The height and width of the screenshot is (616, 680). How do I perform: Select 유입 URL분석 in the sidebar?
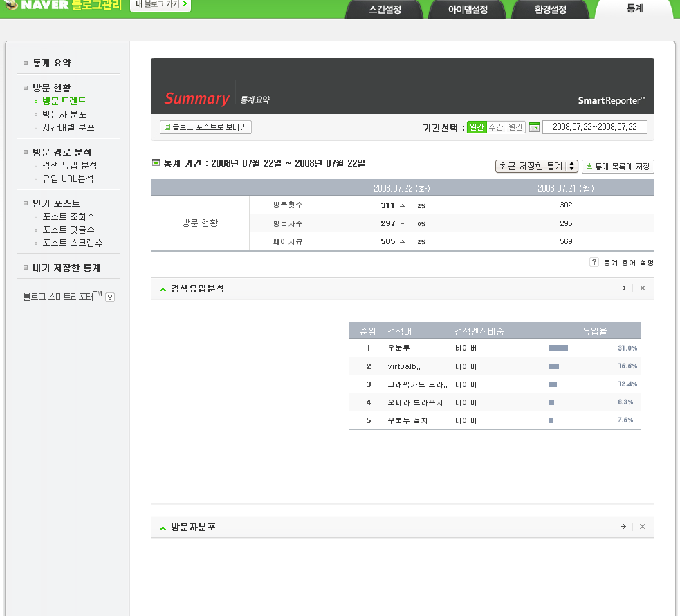[68, 178]
